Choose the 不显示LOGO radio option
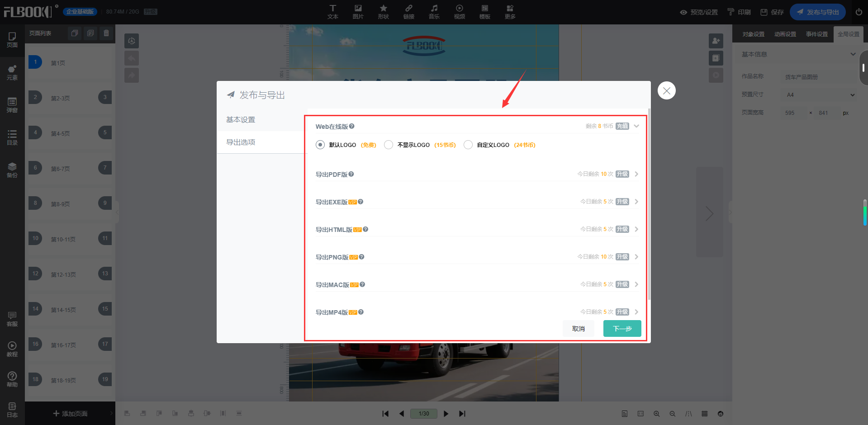The image size is (868, 425). point(389,145)
